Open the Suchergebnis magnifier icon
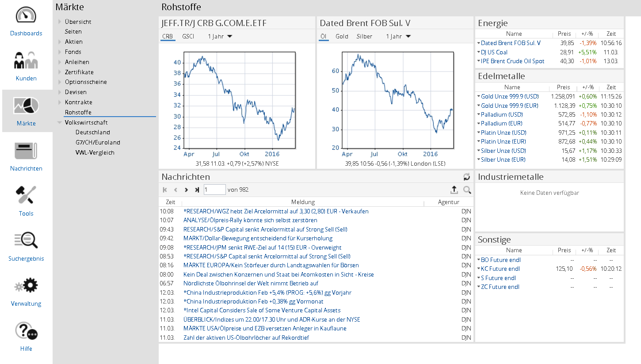The image size is (641, 364). click(x=26, y=241)
